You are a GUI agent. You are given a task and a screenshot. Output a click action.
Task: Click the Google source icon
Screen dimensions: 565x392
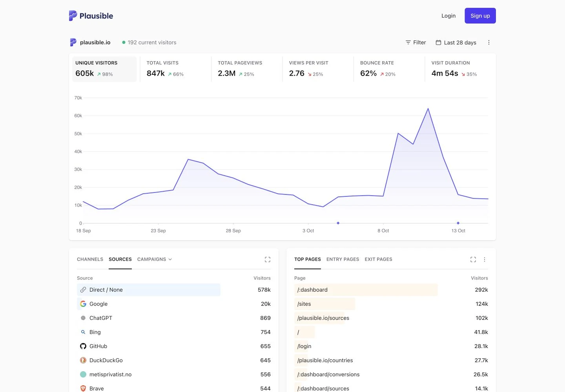coord(83,304)
